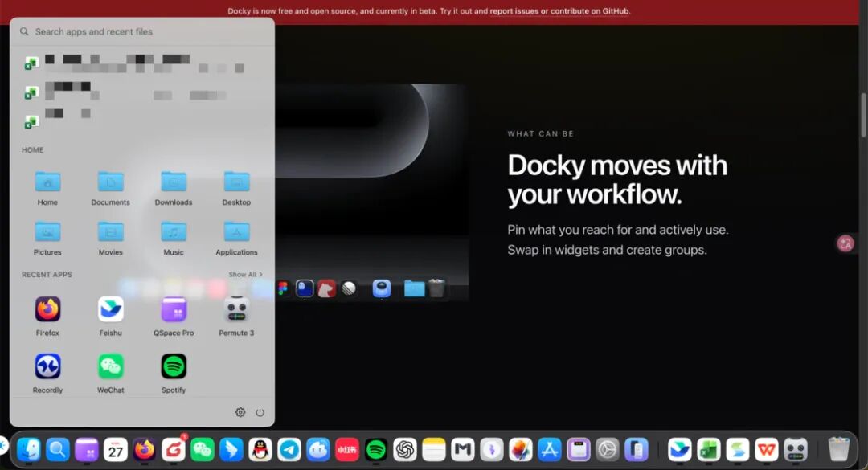
Task: Follow the report issues or contribute on GitHub link
Action: coord(559,11)
